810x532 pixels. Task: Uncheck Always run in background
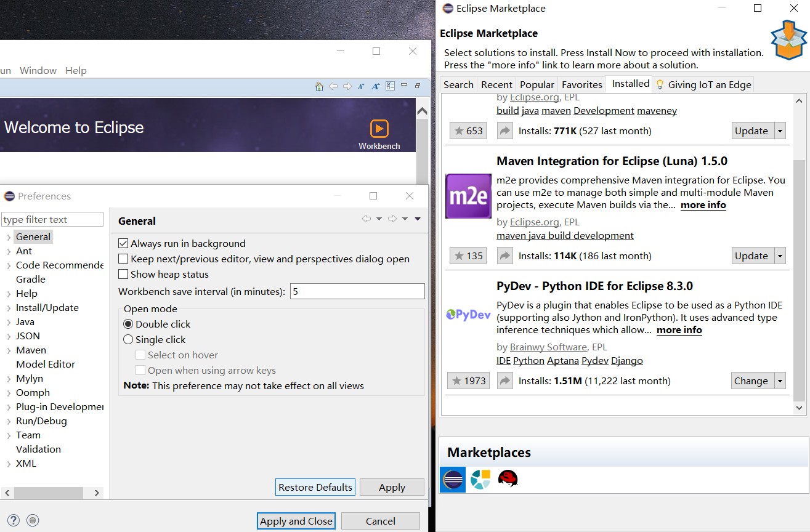[123, 244]
